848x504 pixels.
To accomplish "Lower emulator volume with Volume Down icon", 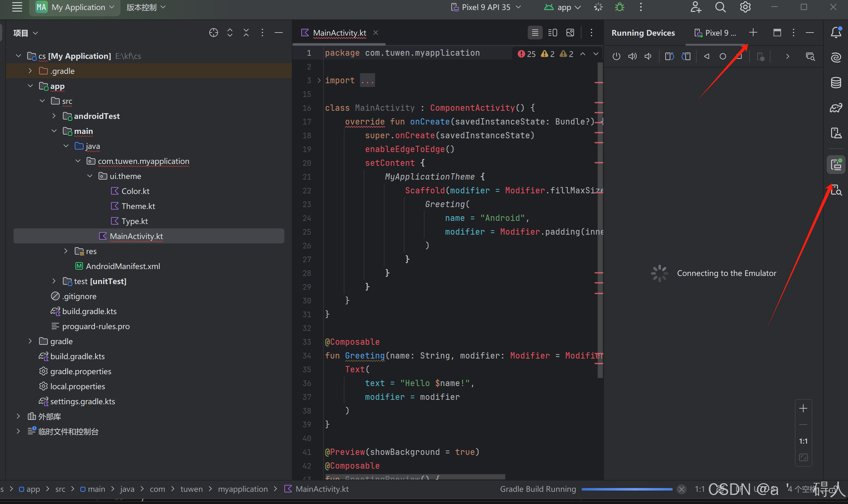I will click(x=648, y=56).
